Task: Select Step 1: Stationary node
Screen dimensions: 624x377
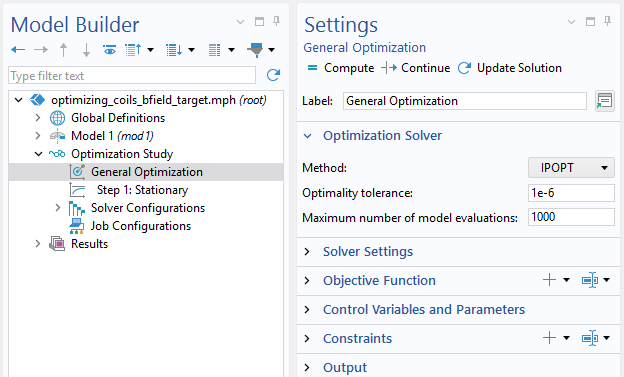Action: pos(142,190)
